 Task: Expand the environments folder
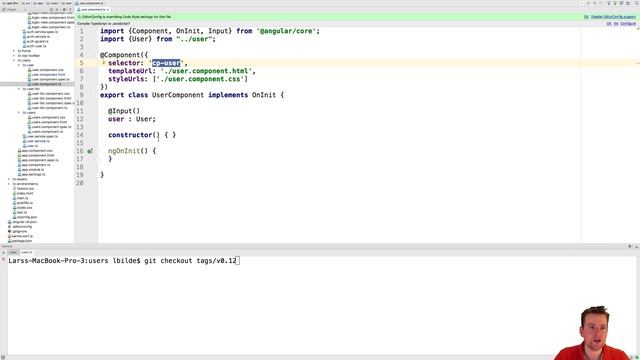point(9,184)
